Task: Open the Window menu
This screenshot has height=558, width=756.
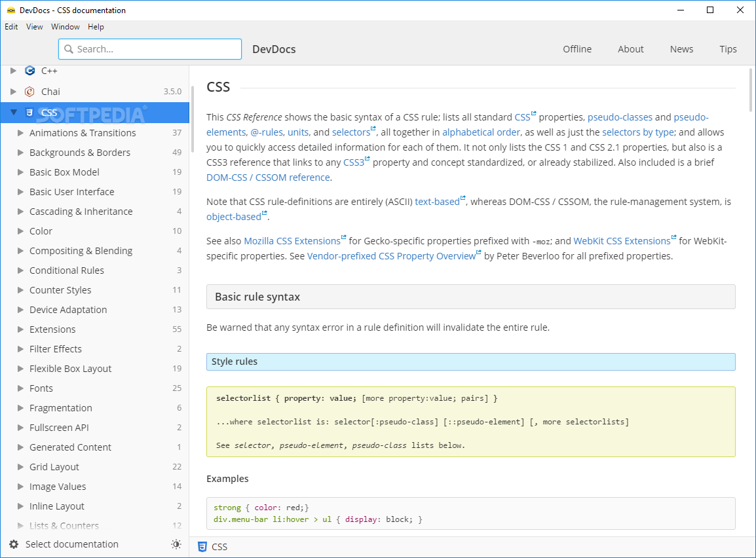Action: click(65, 27)
